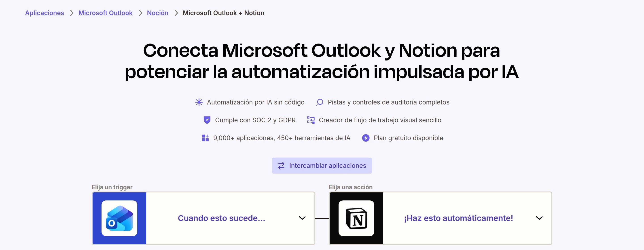Click breadcrumb chevron after Aplicaciones
644x250 pixels.
coord(72,13)
